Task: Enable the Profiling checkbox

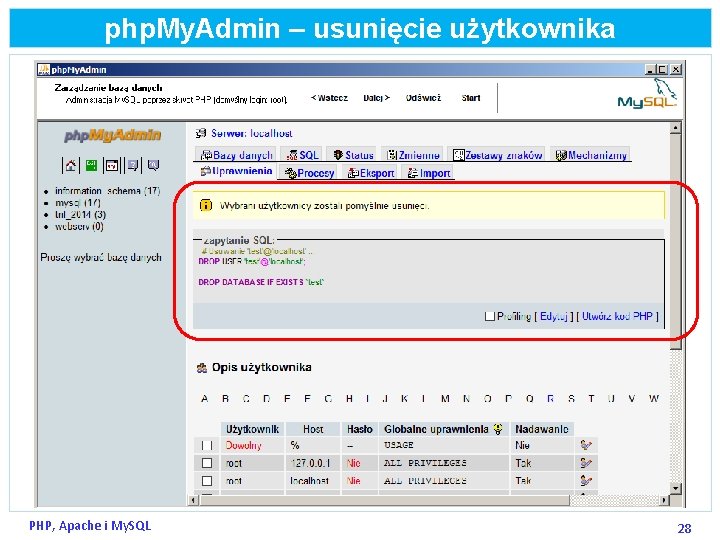Action: tap(490, 316)
